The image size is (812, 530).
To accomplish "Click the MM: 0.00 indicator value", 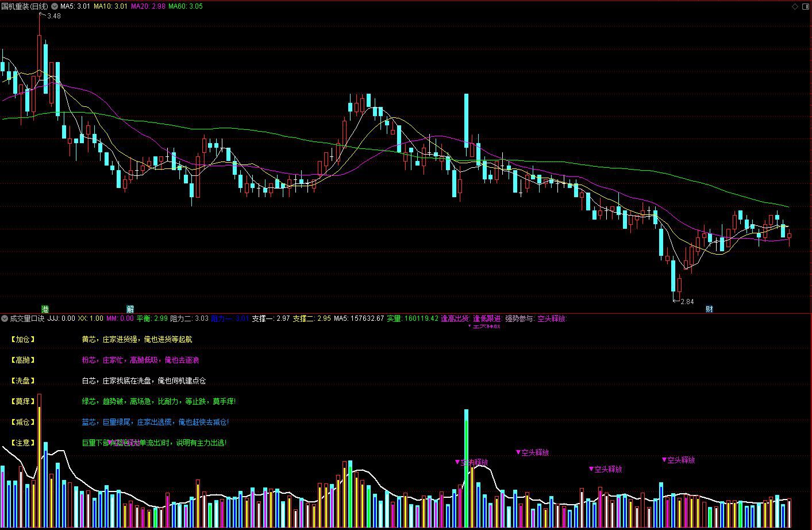I will point(120,318).
